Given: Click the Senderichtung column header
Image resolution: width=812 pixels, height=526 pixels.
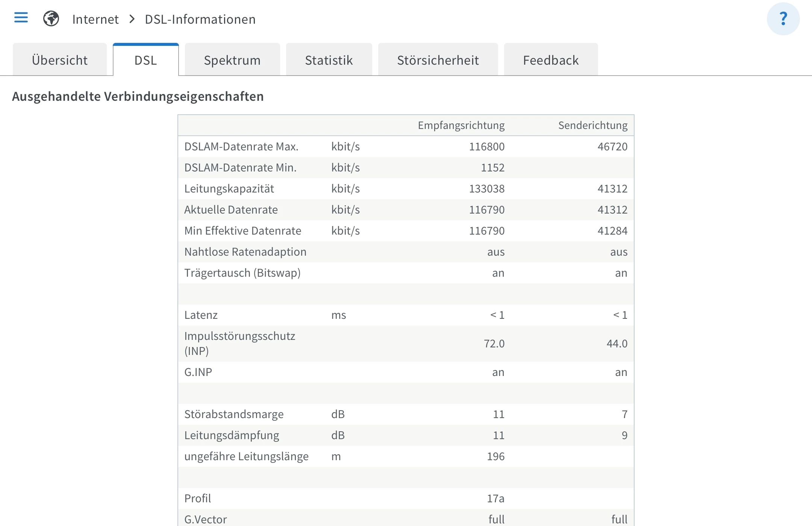Looking at the screenshot, I should [592, 125].
